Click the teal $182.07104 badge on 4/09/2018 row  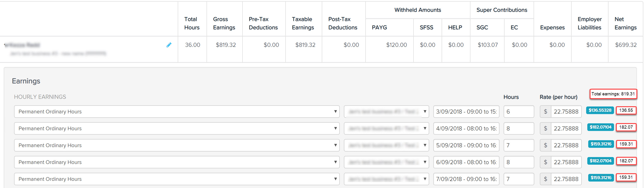pos(600,127)
